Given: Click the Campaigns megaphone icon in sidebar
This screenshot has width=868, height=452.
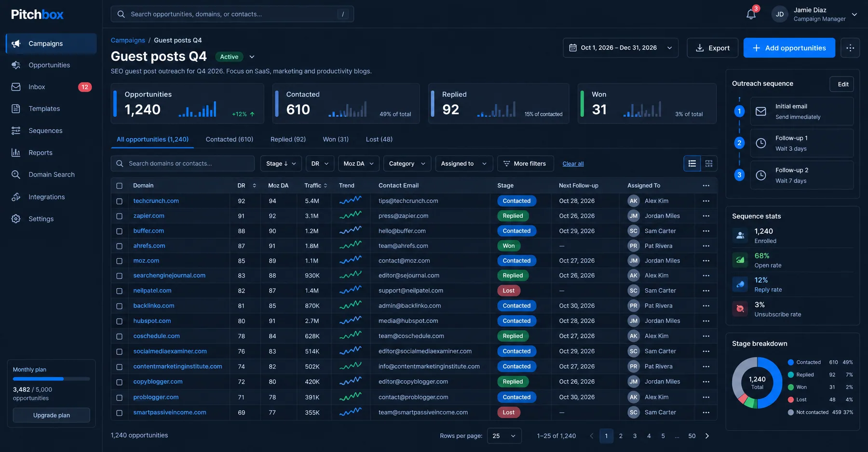Looking at the screenshot, I should (x=16, y=43).
